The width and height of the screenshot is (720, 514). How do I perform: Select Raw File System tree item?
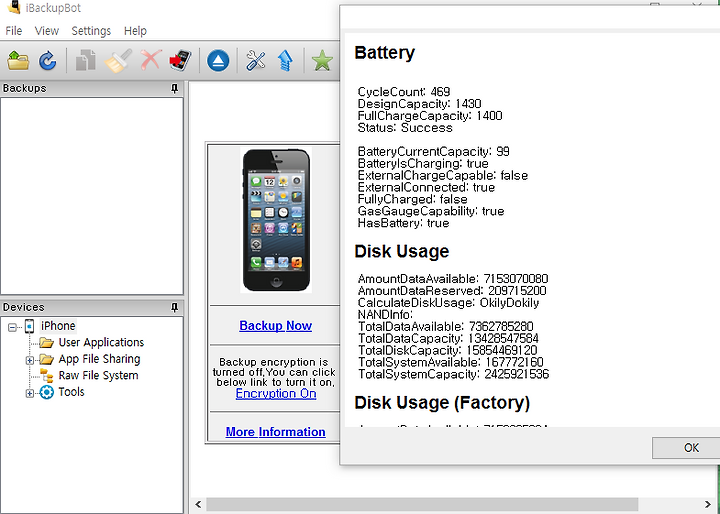point(98,375)
